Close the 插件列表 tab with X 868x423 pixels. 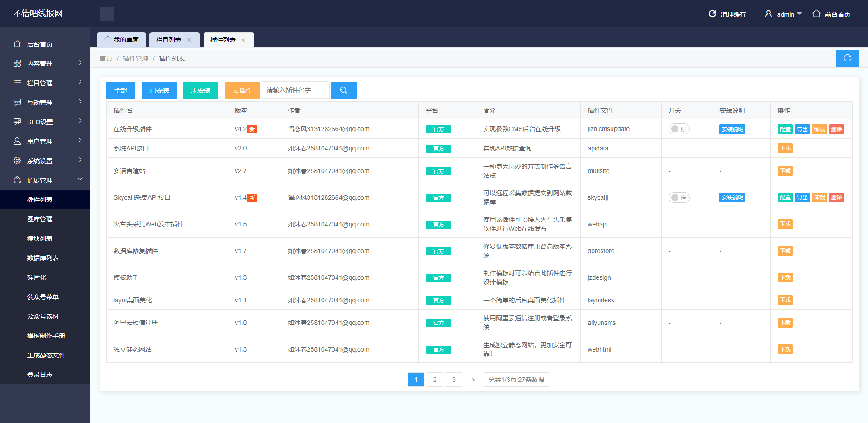(x=243, y=40)
